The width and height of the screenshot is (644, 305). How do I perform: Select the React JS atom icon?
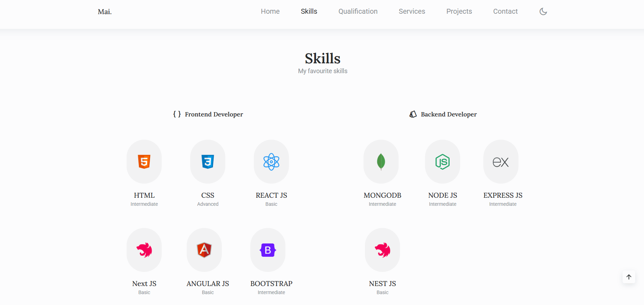click(x=271, y=162)
